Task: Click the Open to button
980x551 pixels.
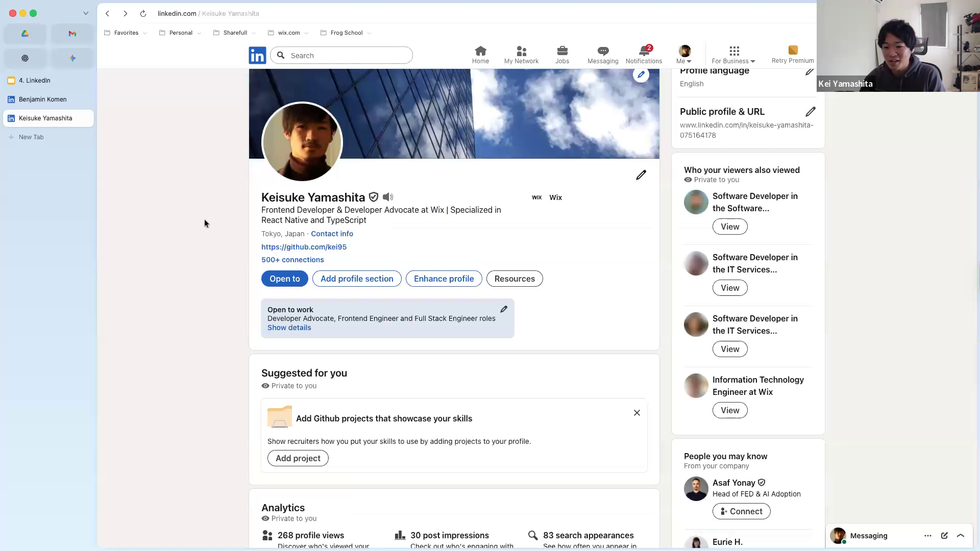Action: 285,279
